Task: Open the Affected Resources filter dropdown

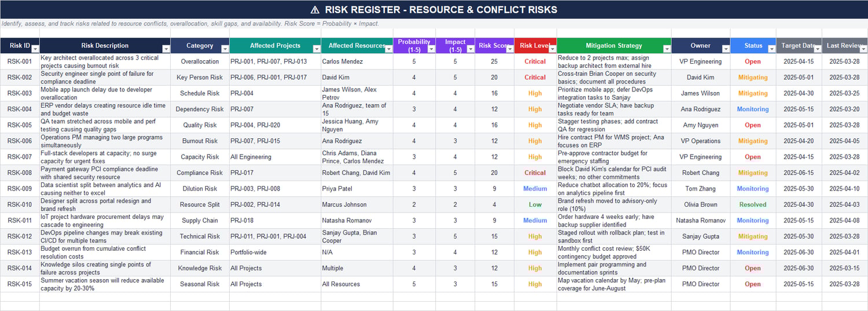Action: pyautogui.click(x=389, y=49)
